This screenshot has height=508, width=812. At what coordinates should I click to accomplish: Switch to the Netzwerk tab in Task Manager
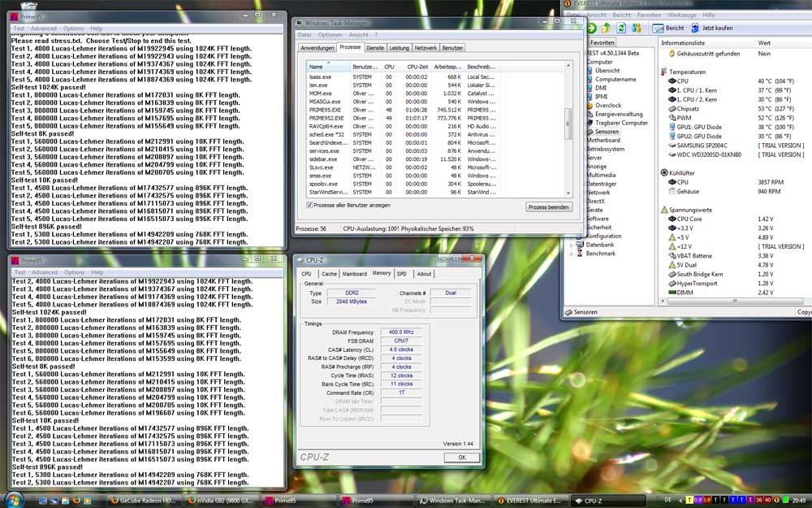pyautogui.click(x=425, y=48)
